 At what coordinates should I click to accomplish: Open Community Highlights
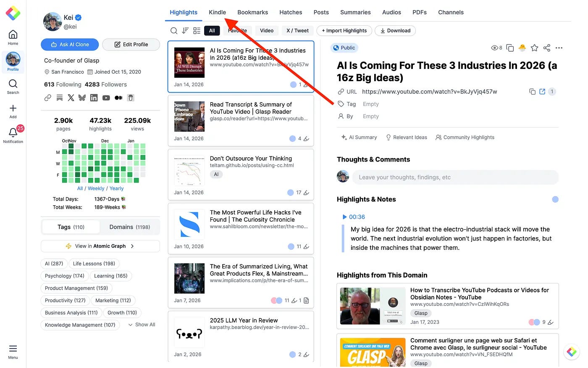[x=465, y=138]
